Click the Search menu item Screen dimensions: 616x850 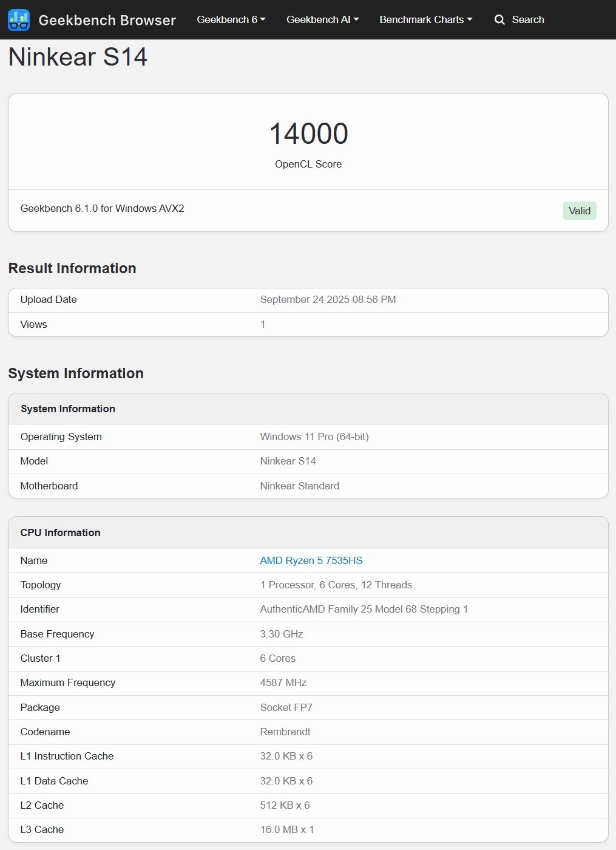pyautogui.click(x=520, y=19)
